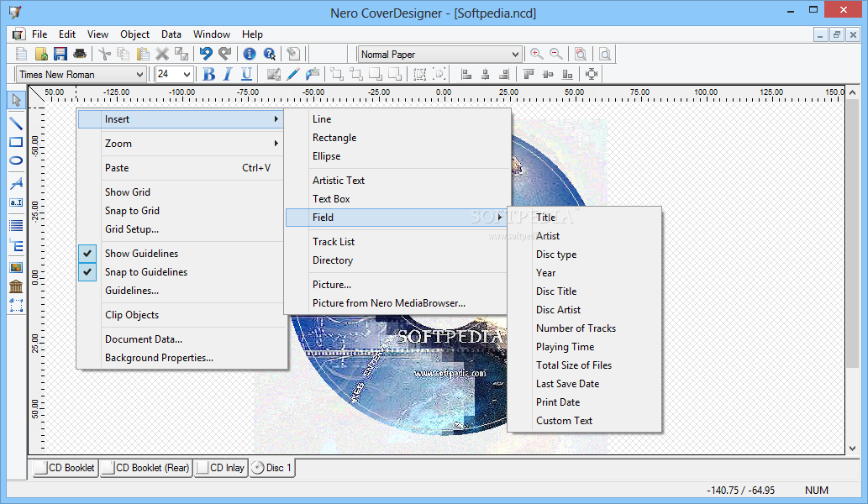Image resolution: width=868 pixels, height=504 pixels.
Task: Select the Ellipse drawing tool
Action: (16, 160)
